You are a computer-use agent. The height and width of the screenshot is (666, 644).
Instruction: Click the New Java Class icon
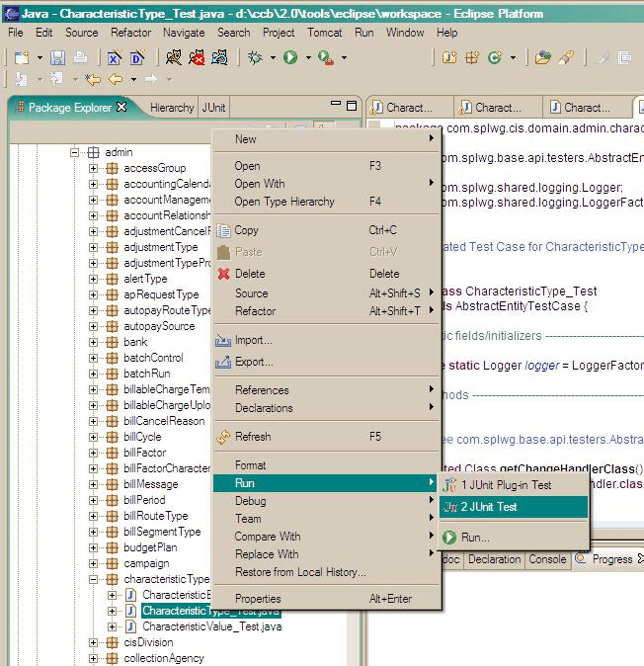495,57
